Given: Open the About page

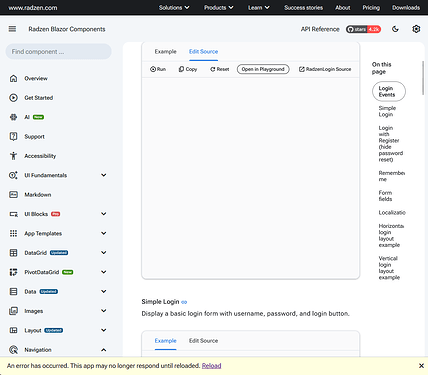Looking at the screenshot, I should (x=343, y=7).
